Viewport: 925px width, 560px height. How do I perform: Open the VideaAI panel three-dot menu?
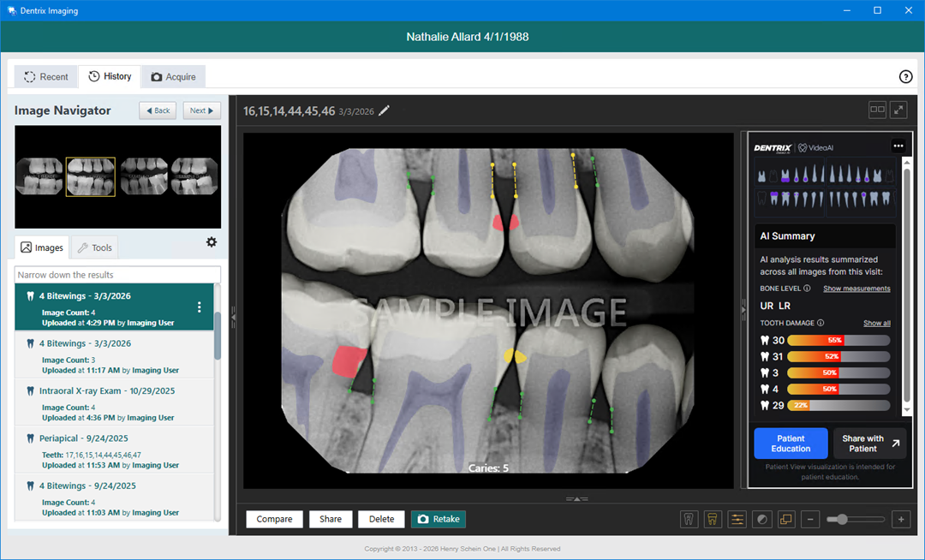click(898, 146)
